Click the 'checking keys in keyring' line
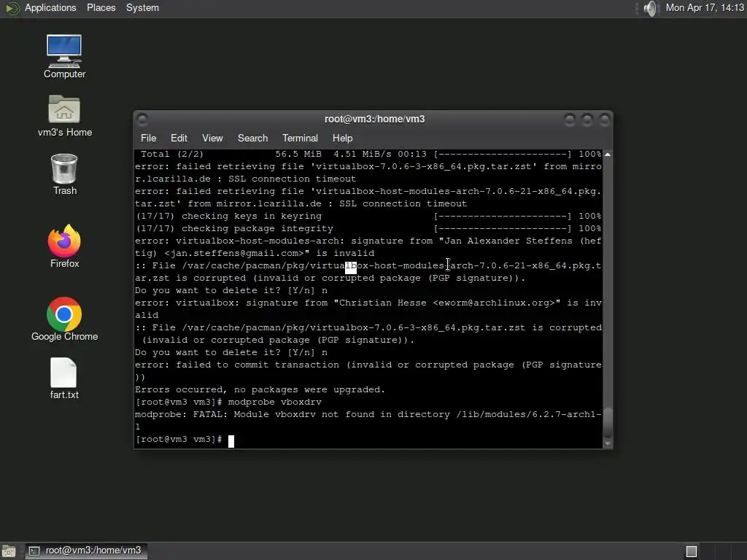This screenshot has height=560, width=747. coord(368,216)
